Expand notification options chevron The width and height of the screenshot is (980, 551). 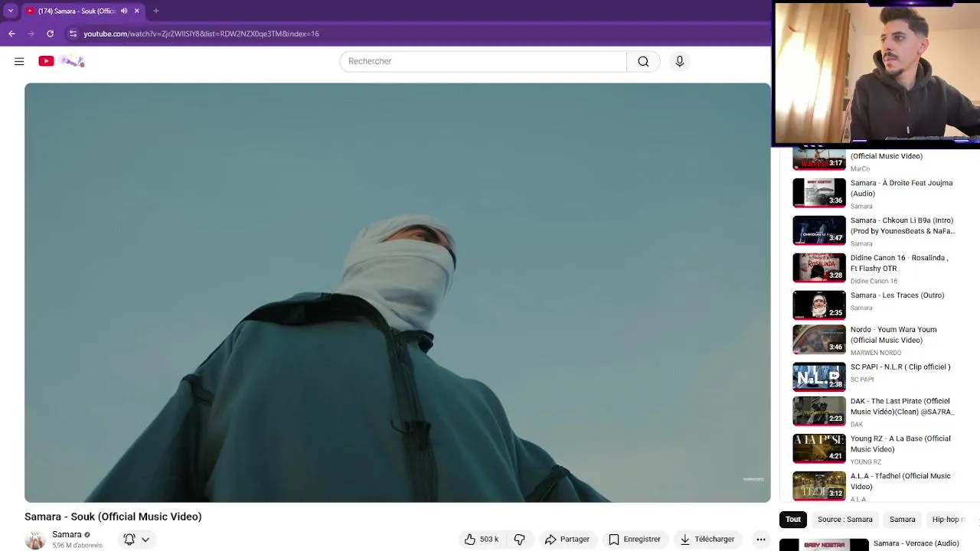coord(145,540)
